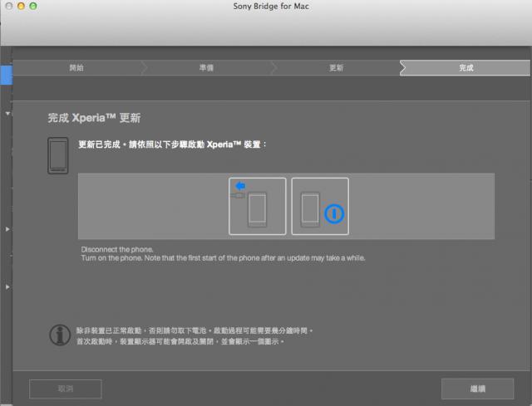Click the blue power button icon

point(334,213)
